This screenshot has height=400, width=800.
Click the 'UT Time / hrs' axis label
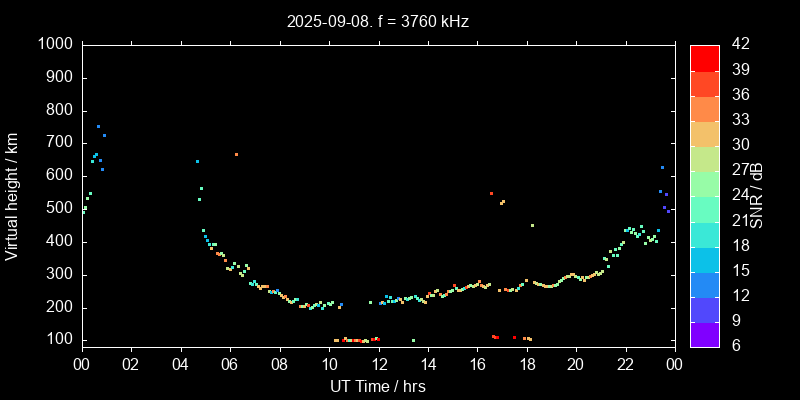point(377,386)
